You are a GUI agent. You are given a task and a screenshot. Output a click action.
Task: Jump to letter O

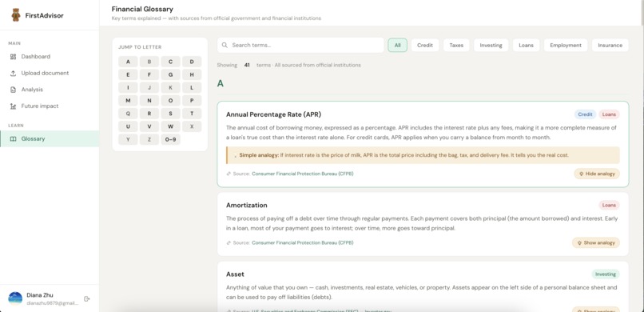(170, 101)
